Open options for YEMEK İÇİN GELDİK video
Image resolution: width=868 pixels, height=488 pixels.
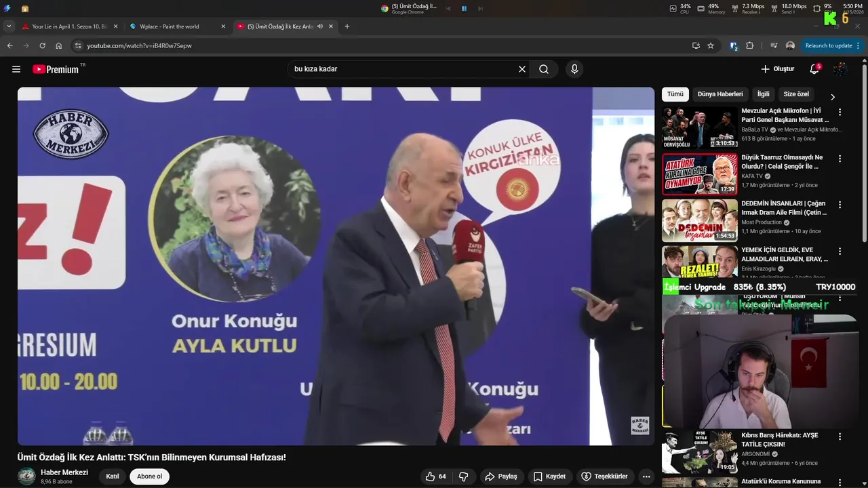tap(840, 251)
